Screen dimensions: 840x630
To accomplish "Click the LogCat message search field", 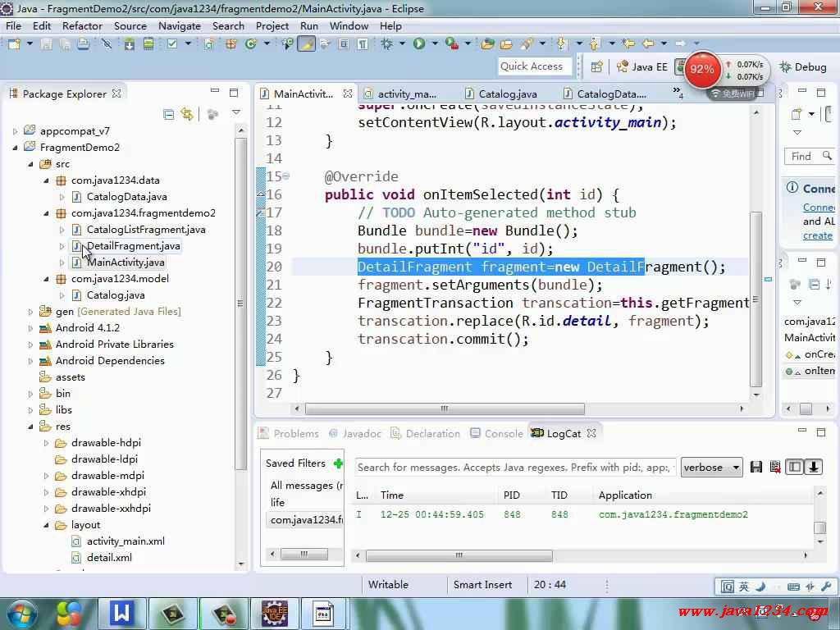I will [515, 468].
